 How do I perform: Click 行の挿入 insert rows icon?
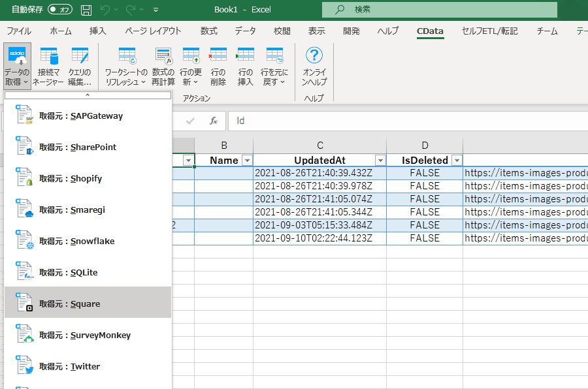245,56
